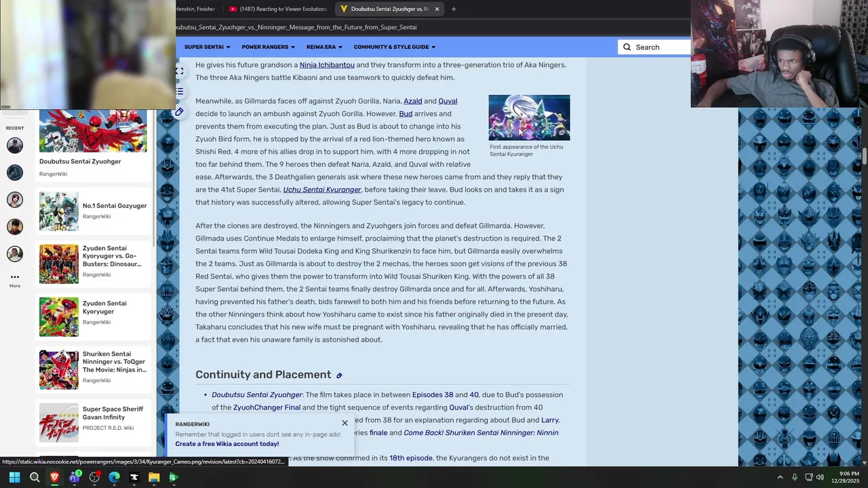Open a new browser tab
The height and width of the screenshot is (488, 868).
[454, 9]
